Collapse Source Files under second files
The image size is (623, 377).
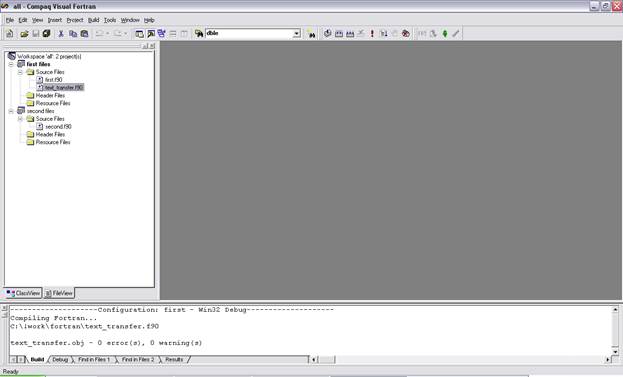point(20,119)
